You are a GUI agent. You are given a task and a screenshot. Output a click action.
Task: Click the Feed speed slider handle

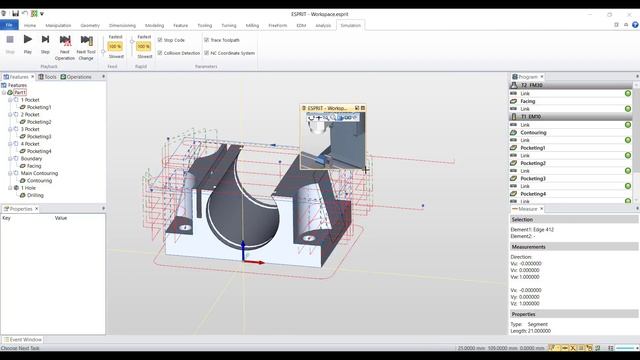[x=103, y=52]
